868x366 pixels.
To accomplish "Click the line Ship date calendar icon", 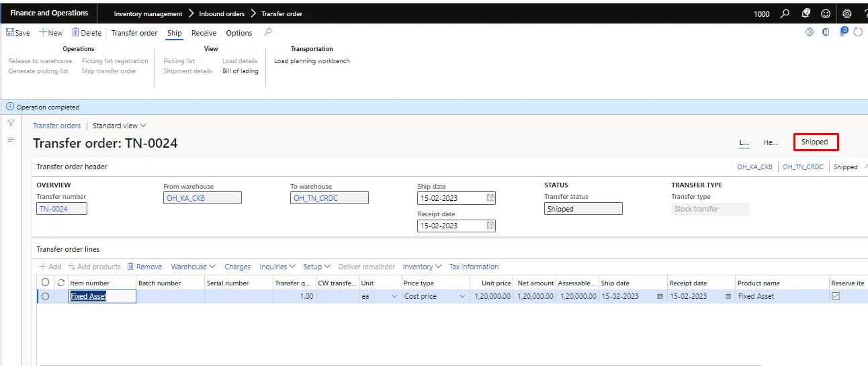I will point(659,296).
